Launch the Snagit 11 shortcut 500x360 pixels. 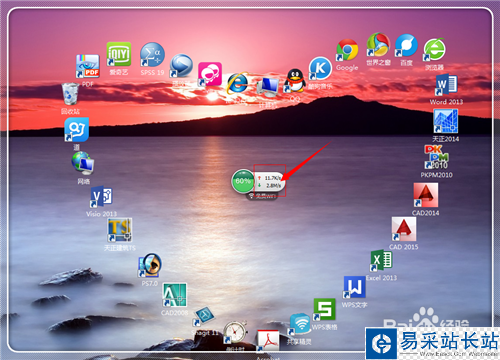[x=204, y=316]
